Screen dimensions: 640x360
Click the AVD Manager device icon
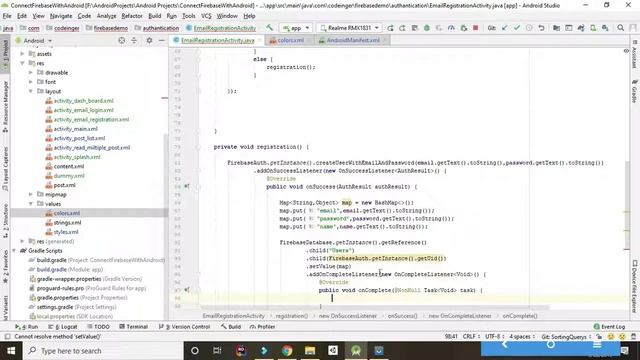click(x=593, y=28)
